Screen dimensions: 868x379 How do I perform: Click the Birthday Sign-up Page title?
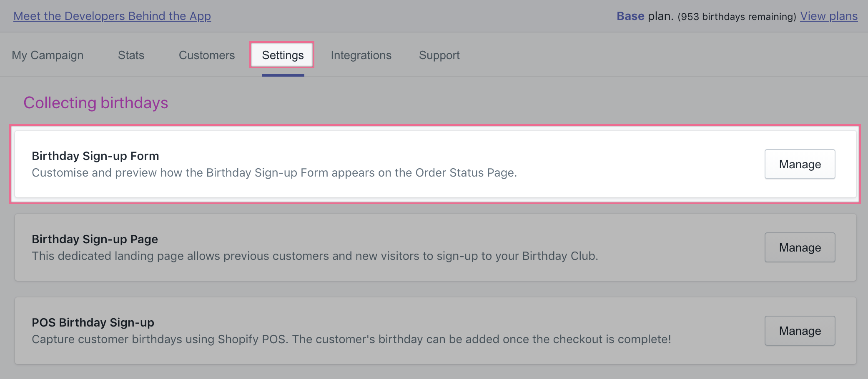[x=95, y=239]
